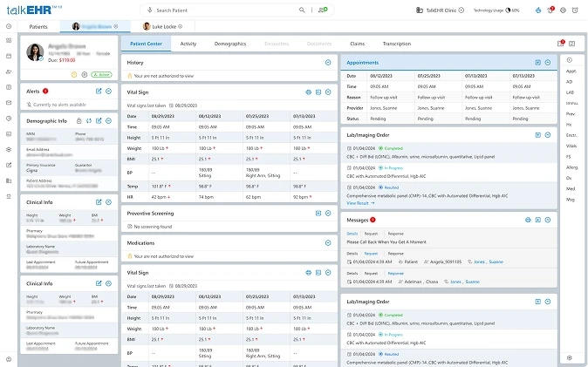Collapse the History section

click(x=327, y=63)
